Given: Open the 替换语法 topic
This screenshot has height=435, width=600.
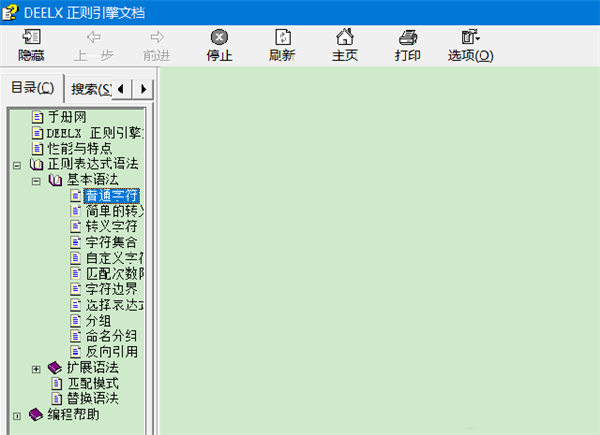Looking at the screenshot, I should pos(93,399).
